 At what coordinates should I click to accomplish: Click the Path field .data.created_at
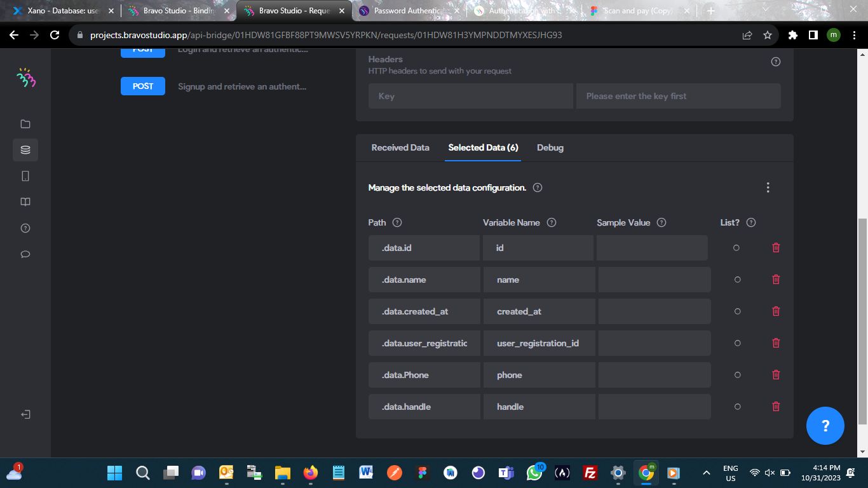tap(424, 311)
